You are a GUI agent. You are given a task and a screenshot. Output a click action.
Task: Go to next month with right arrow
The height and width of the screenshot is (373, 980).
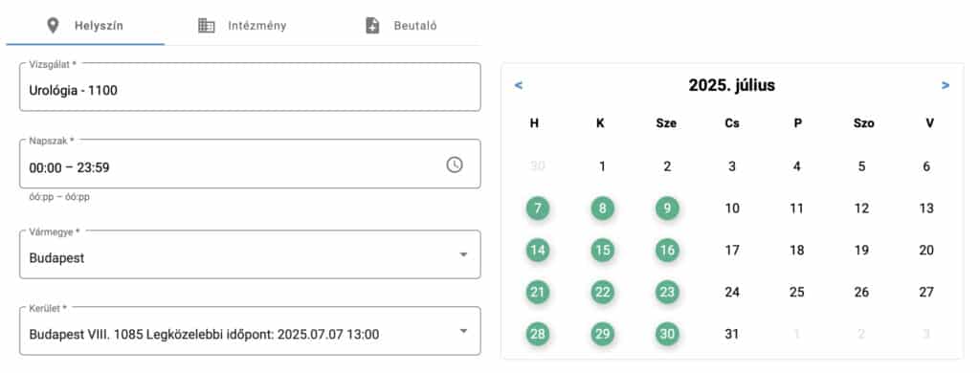click(946, 85)
